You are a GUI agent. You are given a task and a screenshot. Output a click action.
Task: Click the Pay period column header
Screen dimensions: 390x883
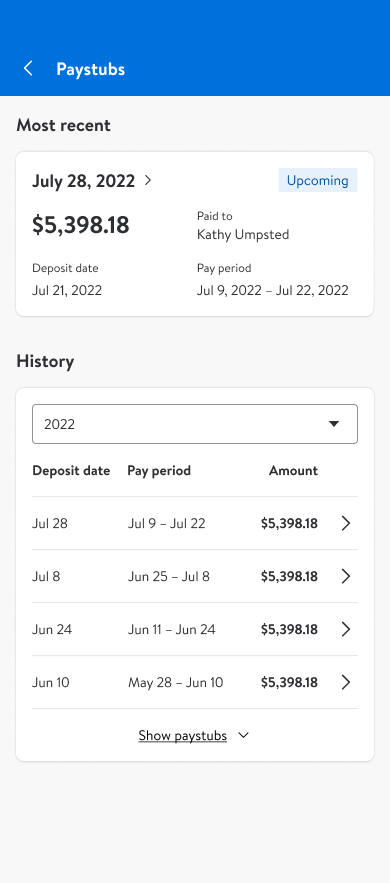pyautogui.click(x=159, y=470)
